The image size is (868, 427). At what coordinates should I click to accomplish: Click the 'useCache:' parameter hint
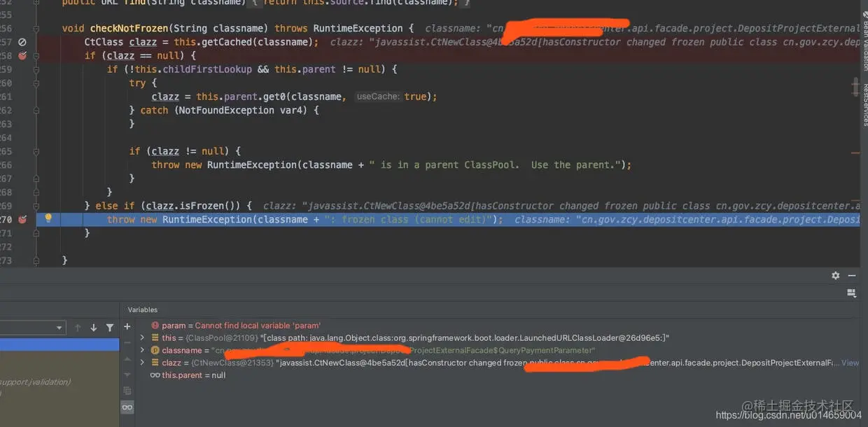378,97
